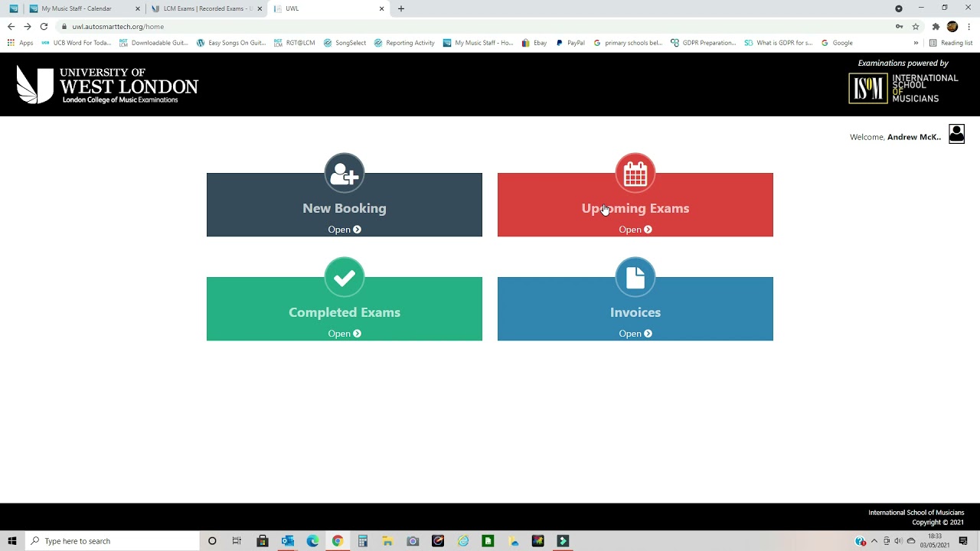Open the primary schools bel... bookmark
The height and width of the screenshot is (551, 980).
(x=628, y=43)
